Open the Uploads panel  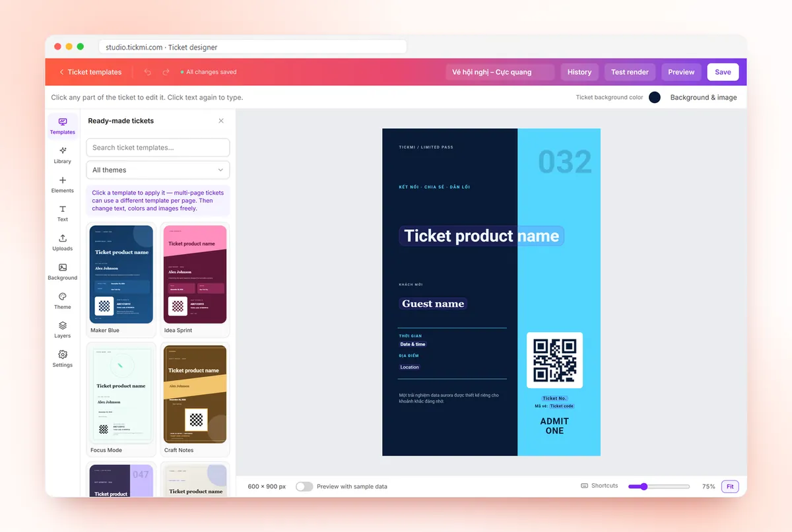pos(63,242)
